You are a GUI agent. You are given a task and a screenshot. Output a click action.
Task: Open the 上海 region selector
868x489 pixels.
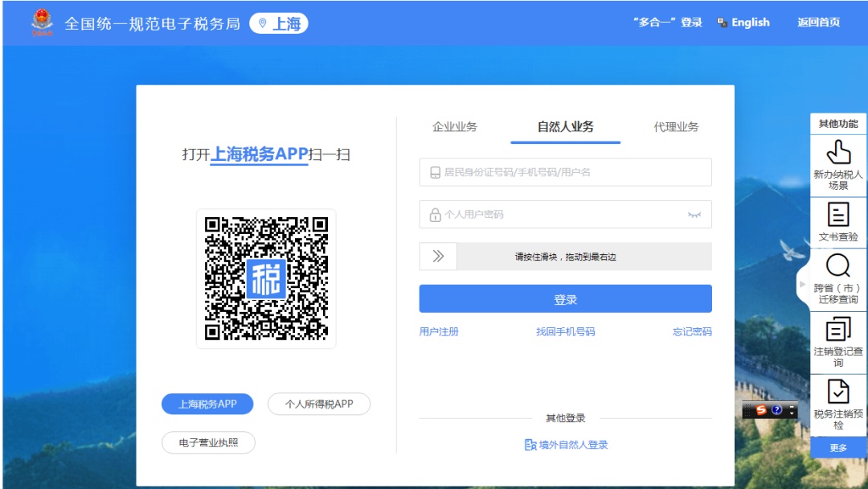279,23
